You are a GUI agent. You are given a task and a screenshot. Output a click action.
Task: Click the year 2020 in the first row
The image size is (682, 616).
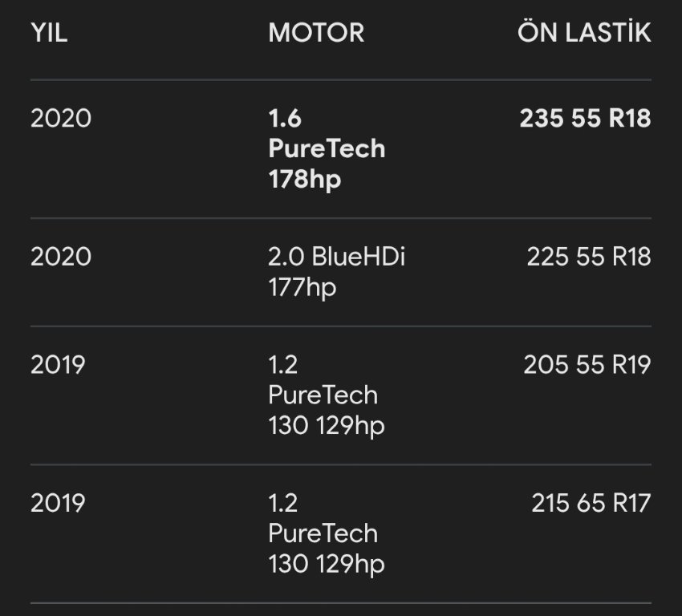point(61,119)
